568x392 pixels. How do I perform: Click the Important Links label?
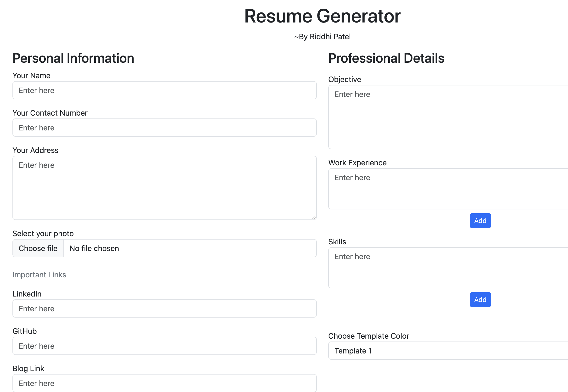click(x=39, y=274)
